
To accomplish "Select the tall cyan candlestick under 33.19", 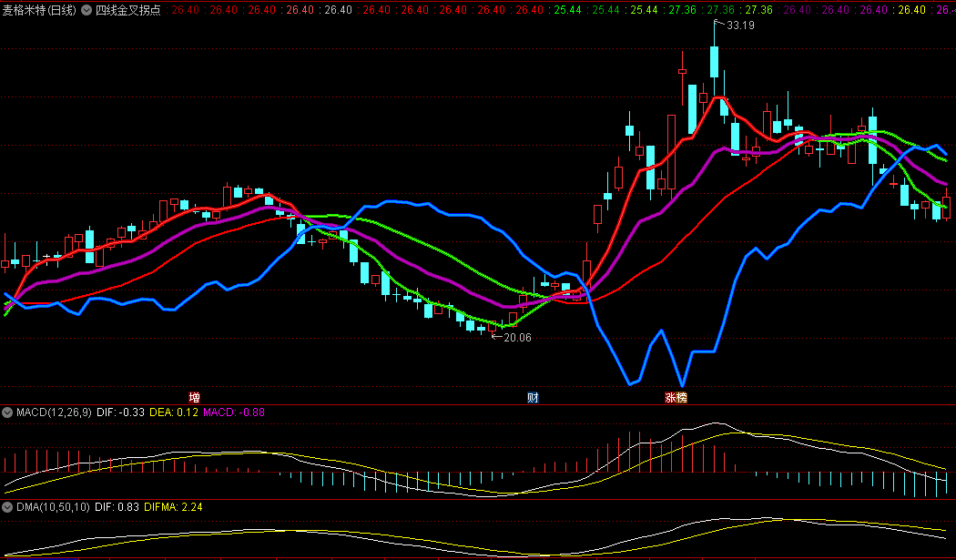I will coord(714,62).
